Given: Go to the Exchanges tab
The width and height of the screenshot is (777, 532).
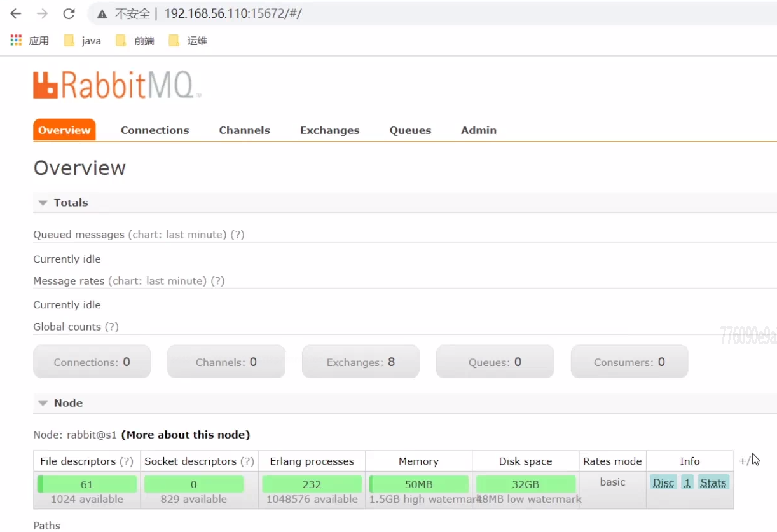Looking at the screenshot, I should click(330, 130).
